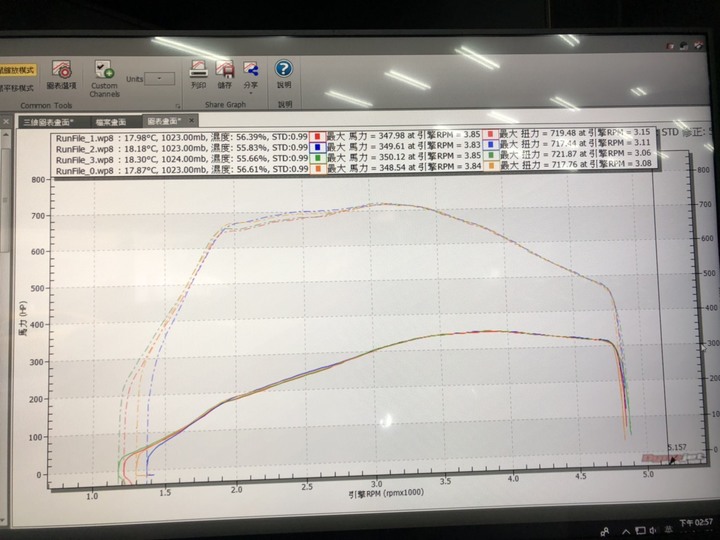
Task: Click the 引擎RPM (rpmx1000) axis label
Action: point(386,494)
